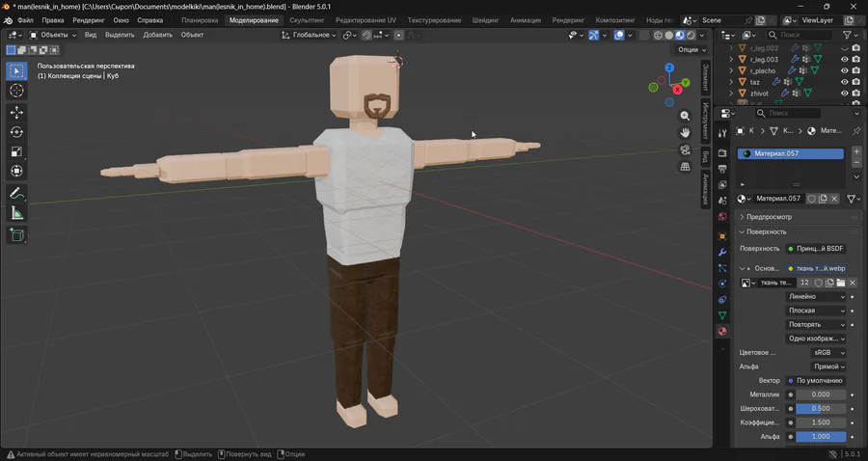The height and width of the screenshot is (461, 868).
Task: Toggle proportional editing in header
Action: point(398,35)
